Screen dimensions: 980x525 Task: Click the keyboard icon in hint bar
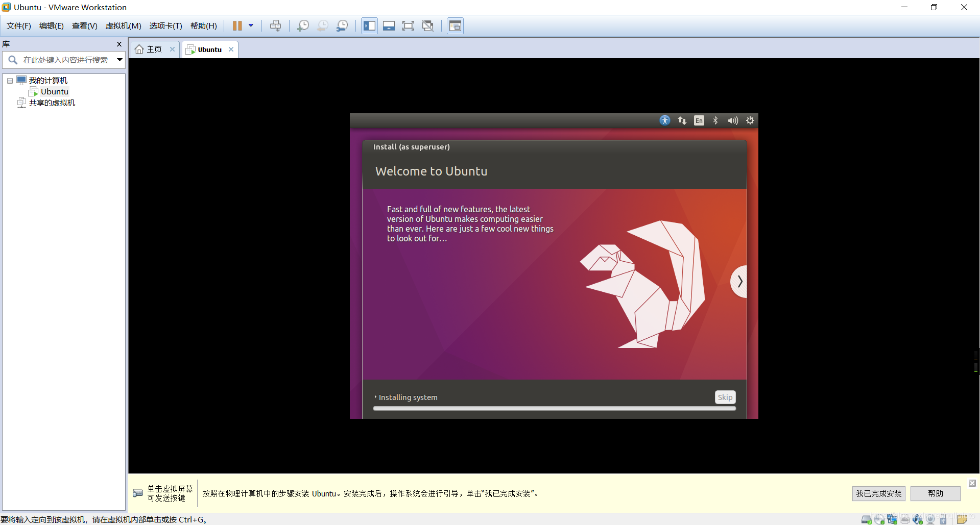138,493
